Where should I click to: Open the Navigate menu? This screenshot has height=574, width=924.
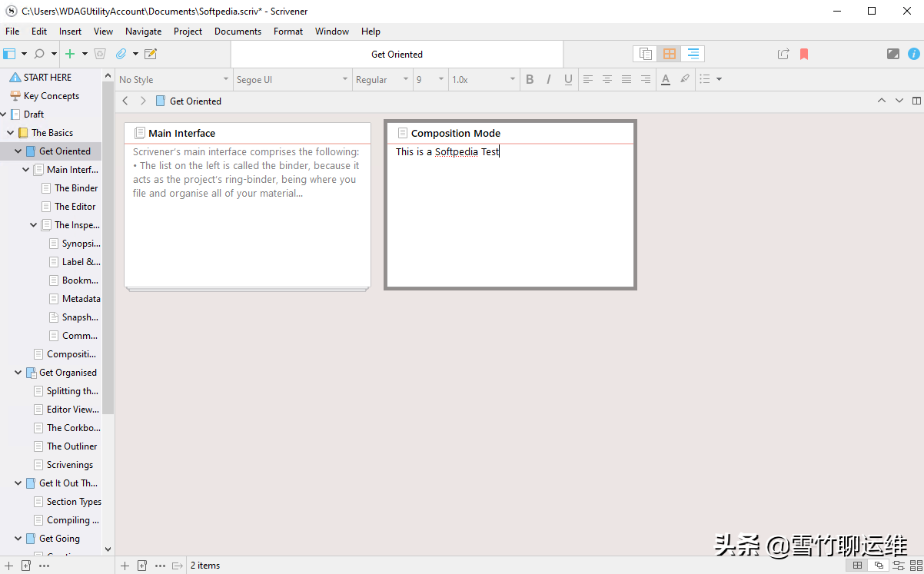tap(143, 32)
